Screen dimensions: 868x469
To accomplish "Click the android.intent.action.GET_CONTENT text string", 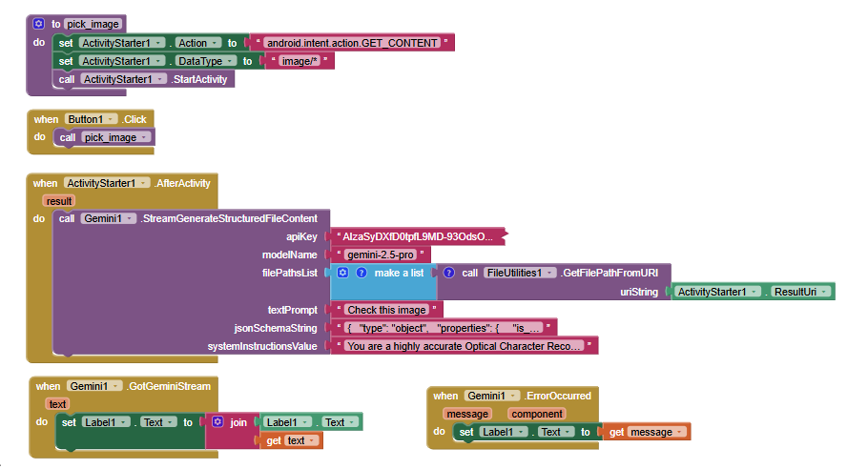I will (352, 43).
